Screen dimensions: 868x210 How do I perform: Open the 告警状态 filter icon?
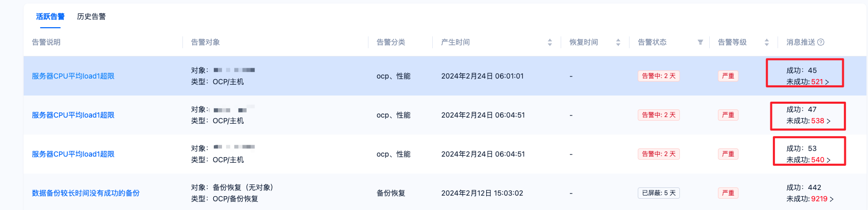point(700,42)
